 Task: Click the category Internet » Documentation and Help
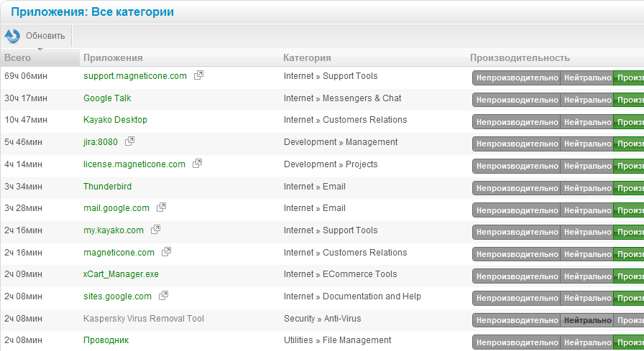352,296
